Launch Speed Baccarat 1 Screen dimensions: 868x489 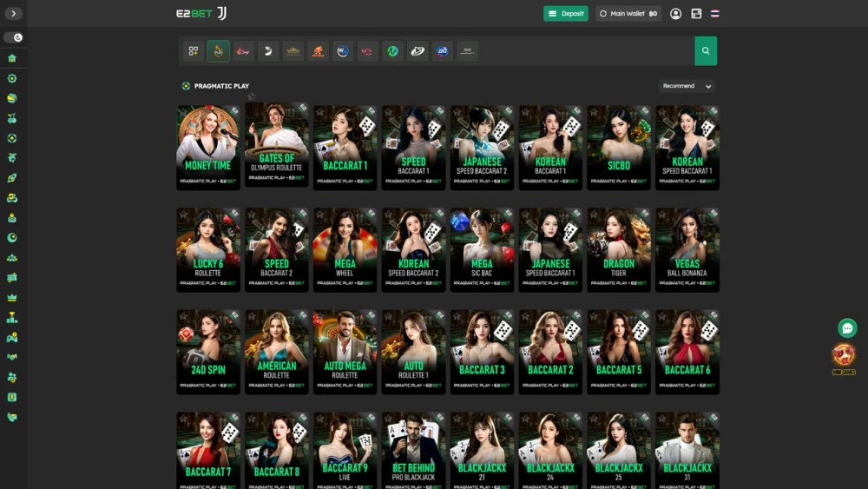(x=413, y=148)
